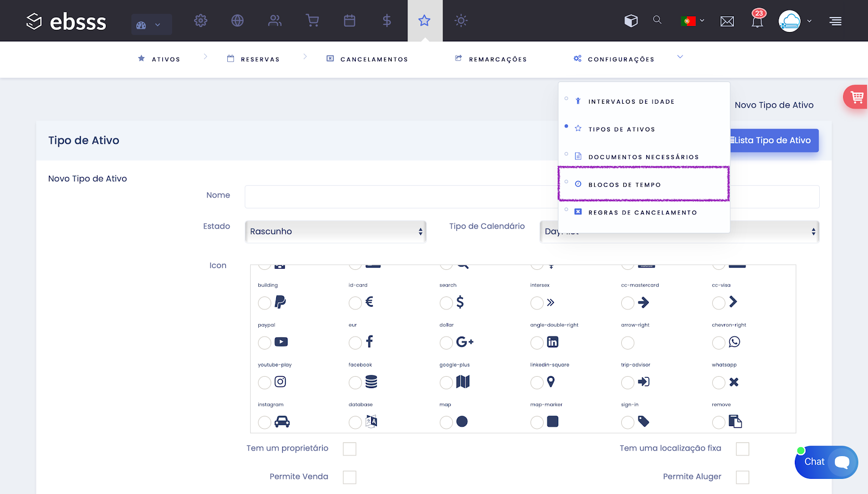
Task: Select Documentos Necessários from the submenu
Action: point(644,157)
